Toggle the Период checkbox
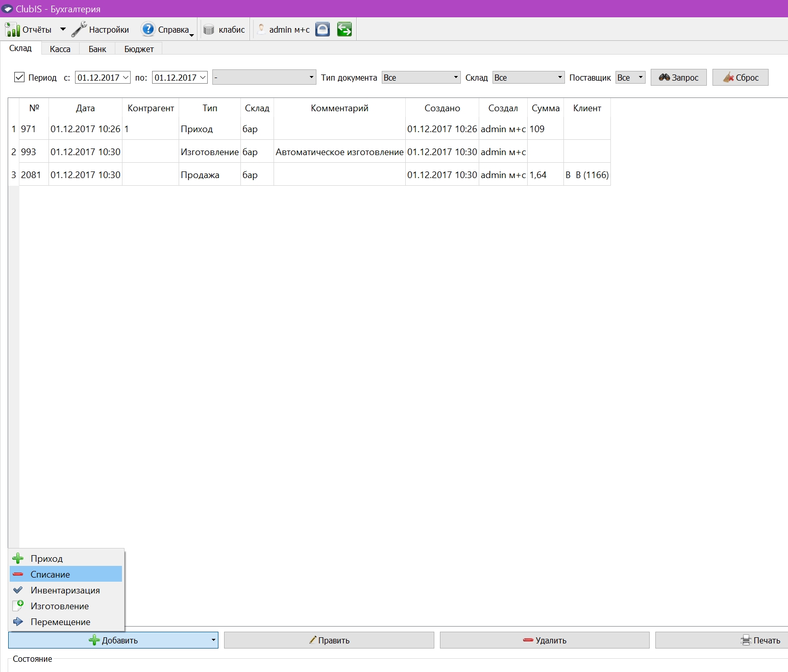 coord(19,77)
